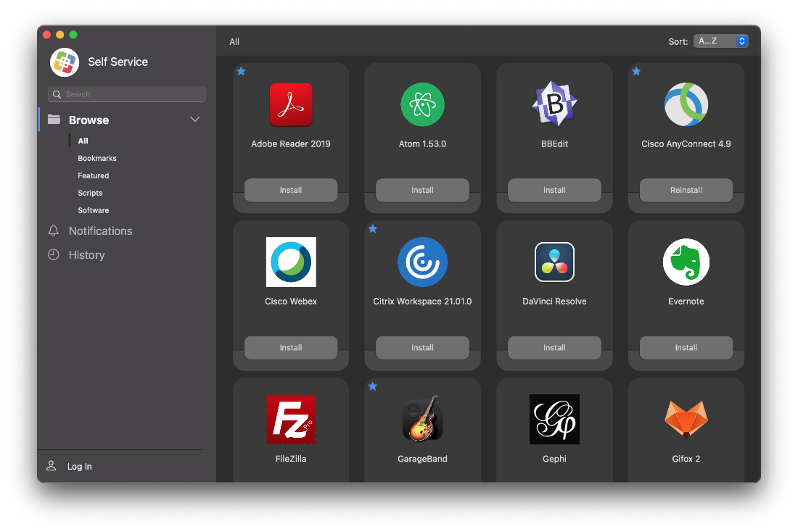Click the All heading above the app grid
798x532 pixels.
(234, 42)
